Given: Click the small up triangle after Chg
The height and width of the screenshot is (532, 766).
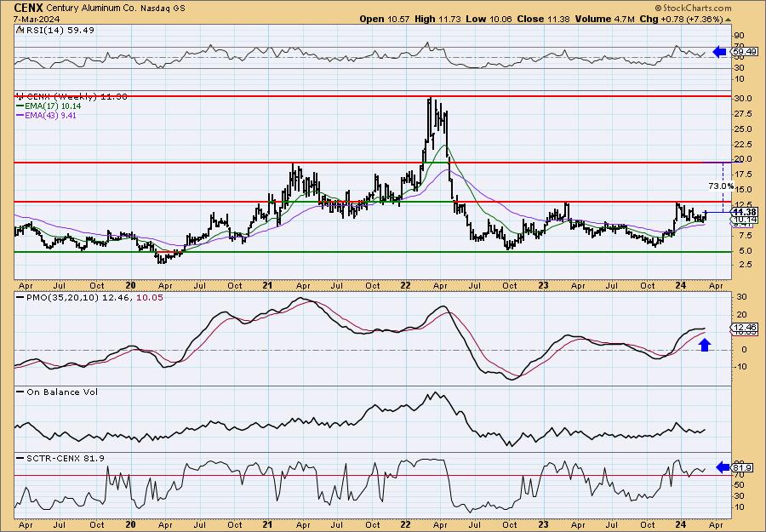Looking at the screenshot, I should coord(728,20).
